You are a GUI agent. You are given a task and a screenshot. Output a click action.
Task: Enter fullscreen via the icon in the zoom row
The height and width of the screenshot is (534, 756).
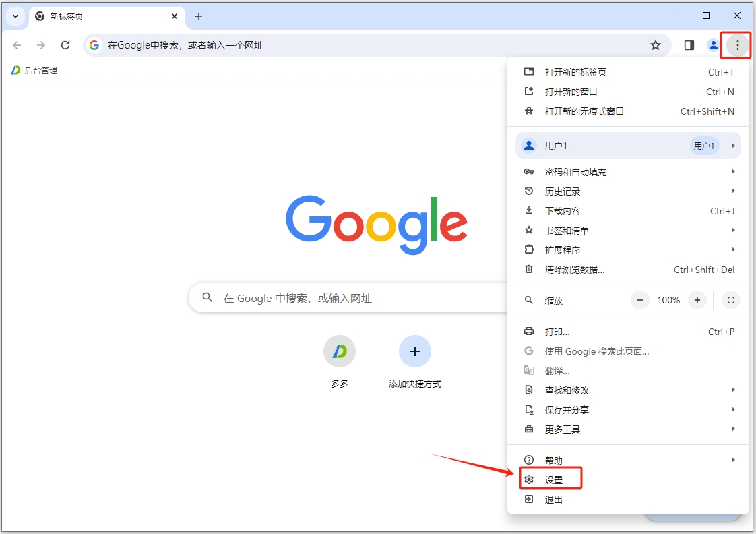click(x=730, y=300)
